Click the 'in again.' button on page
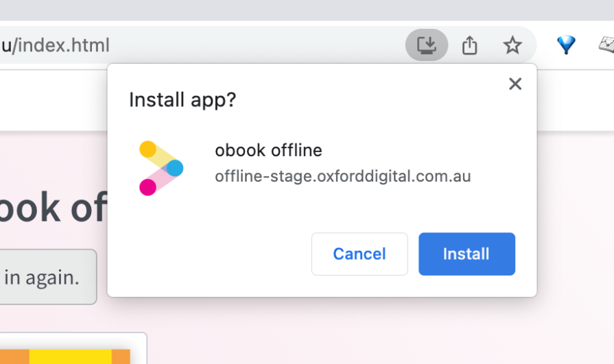The width and height of the screenshot is (614, 364). pos(43,277)
